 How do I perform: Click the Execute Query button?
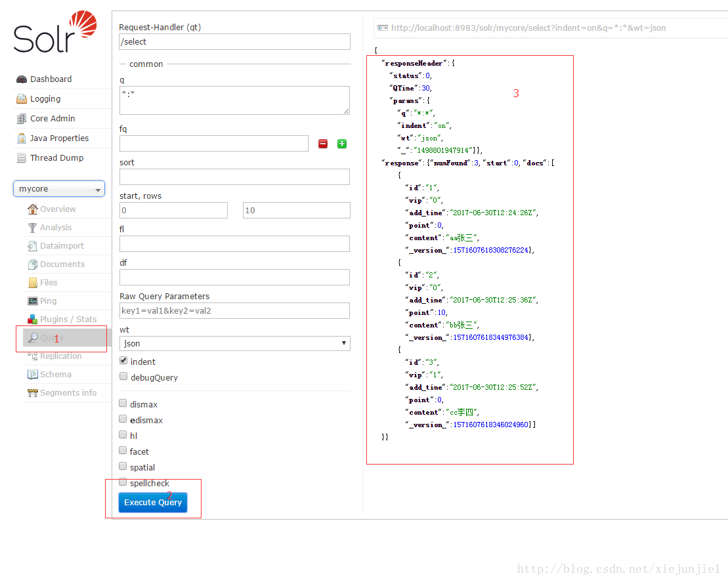pos(153,503)
